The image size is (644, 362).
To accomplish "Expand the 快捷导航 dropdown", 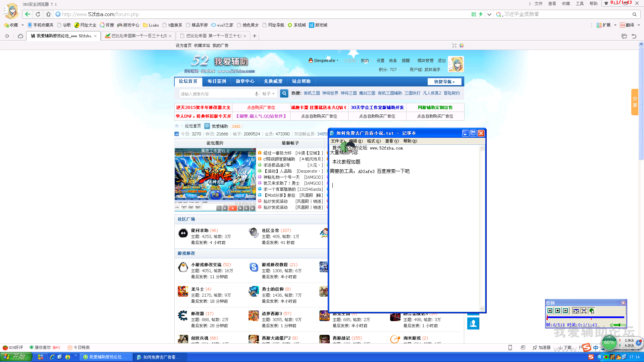I will (444, 81).
